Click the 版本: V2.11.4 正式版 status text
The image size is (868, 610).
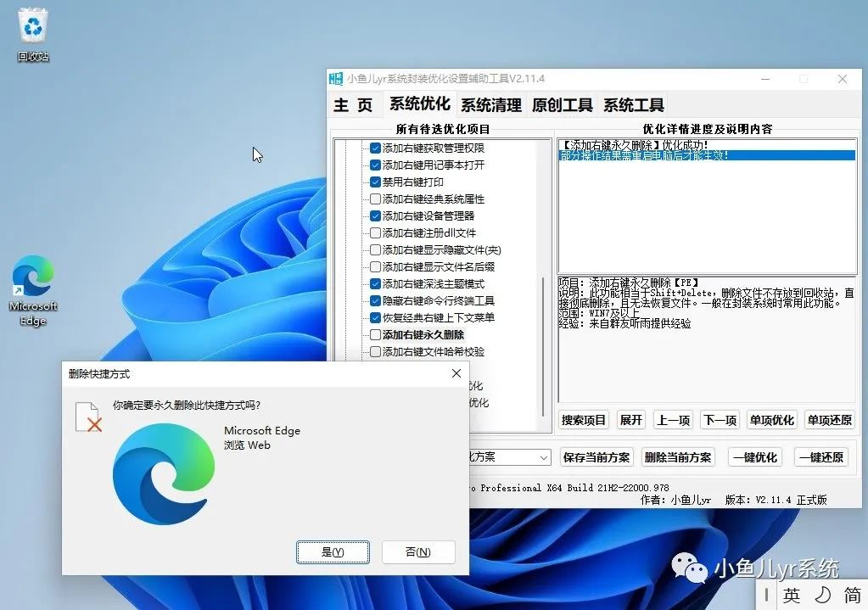point(776,500)
